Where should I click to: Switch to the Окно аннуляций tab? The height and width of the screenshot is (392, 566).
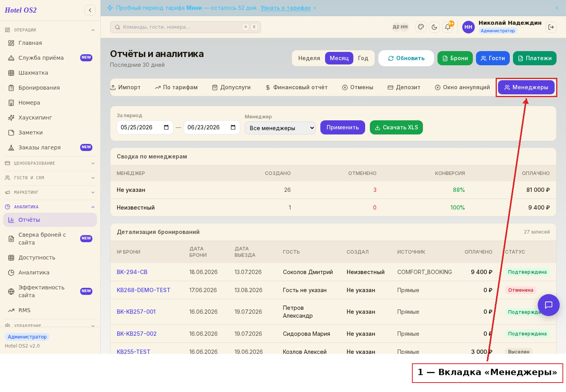pos(463,87)
